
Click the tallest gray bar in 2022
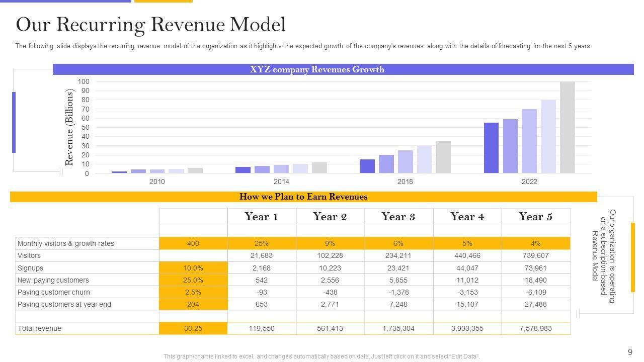click(567, 127)
